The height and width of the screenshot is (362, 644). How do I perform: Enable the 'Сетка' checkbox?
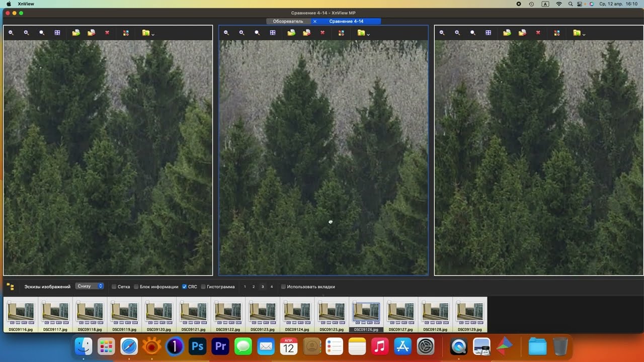[x=114, y=287]
